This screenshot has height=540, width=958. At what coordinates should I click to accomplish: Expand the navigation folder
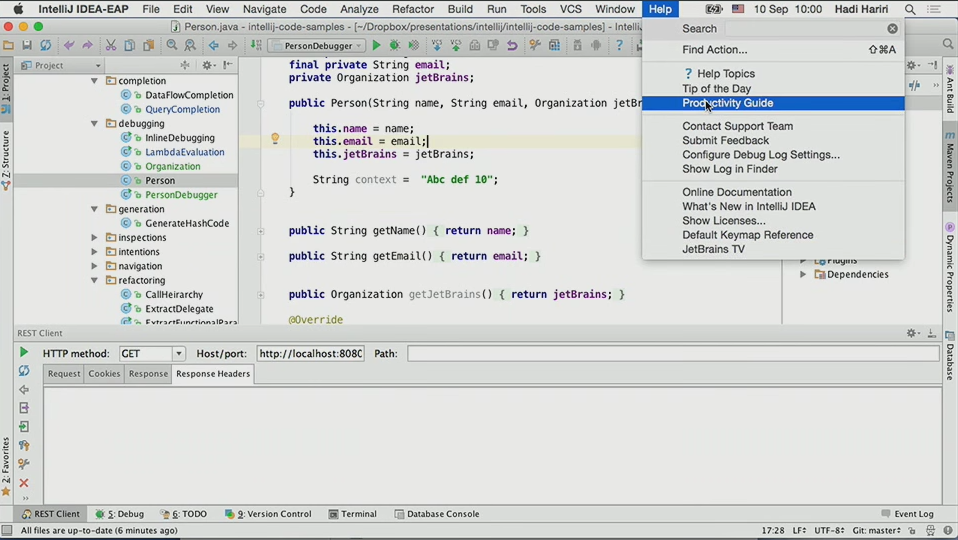pyautogui.click(x=95, y=266)
